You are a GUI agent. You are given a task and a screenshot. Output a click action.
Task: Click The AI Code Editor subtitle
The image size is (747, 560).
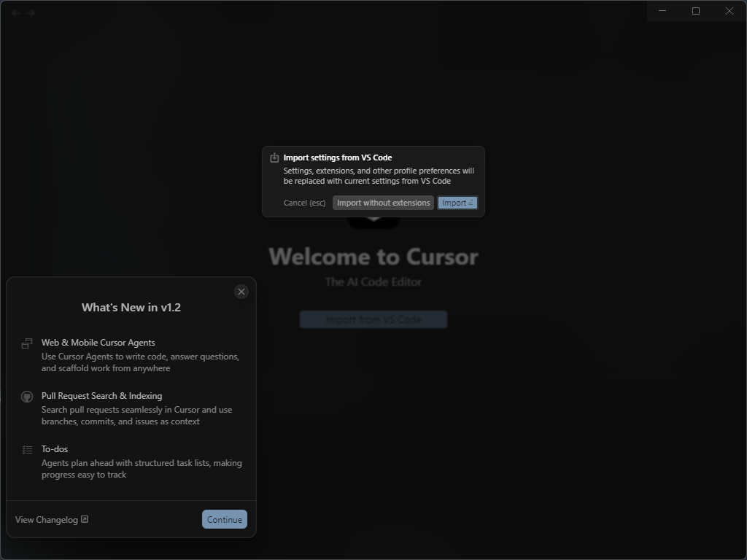click(373, 282)
